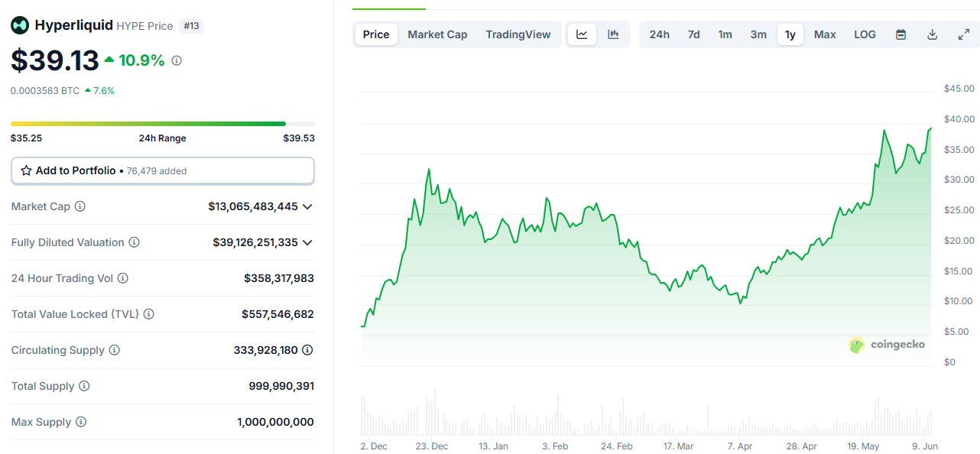Expand the chart to fullscreen
980x454 pixels.
(963, 34)
